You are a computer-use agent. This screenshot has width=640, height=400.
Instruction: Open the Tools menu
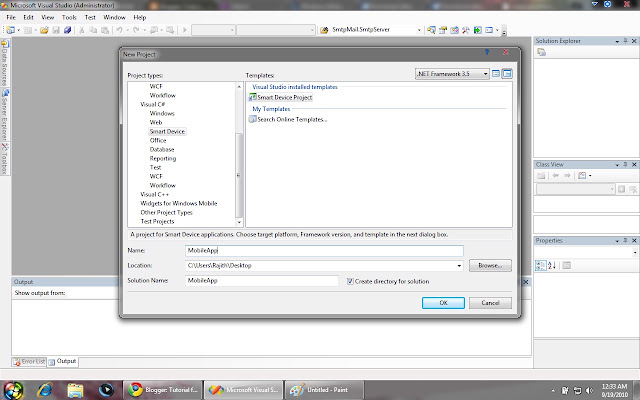(x=69, y=17)
